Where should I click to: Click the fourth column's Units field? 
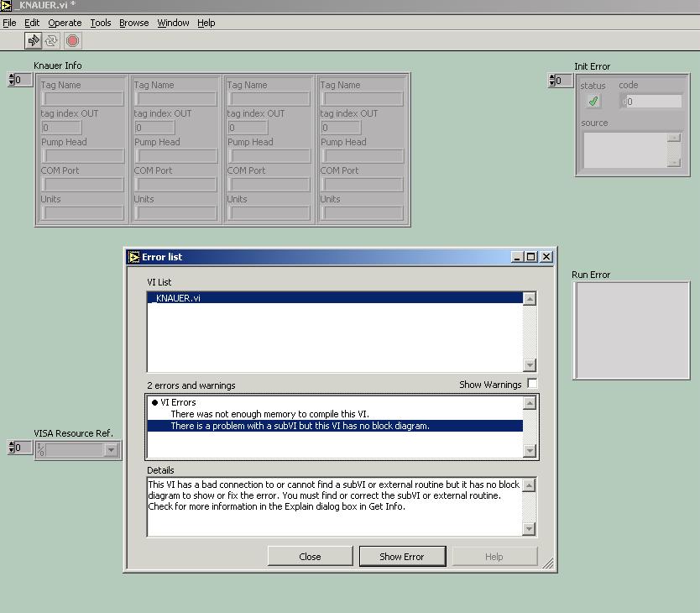tap(363, 213)
